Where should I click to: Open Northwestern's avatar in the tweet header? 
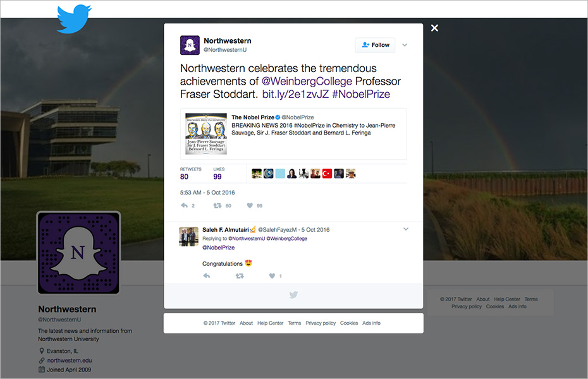[x=190, y=45]
